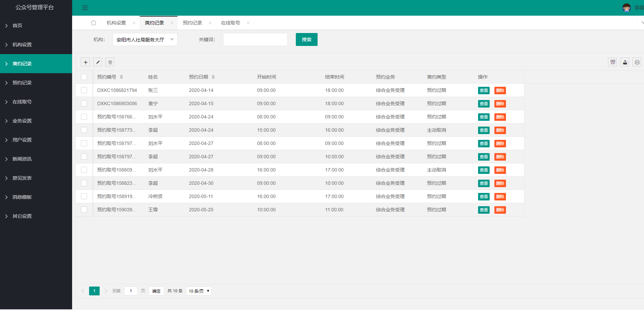Expand the 业务设置 sidebar menu
This screenshot has height=310, width=644.
click(22, 121)
